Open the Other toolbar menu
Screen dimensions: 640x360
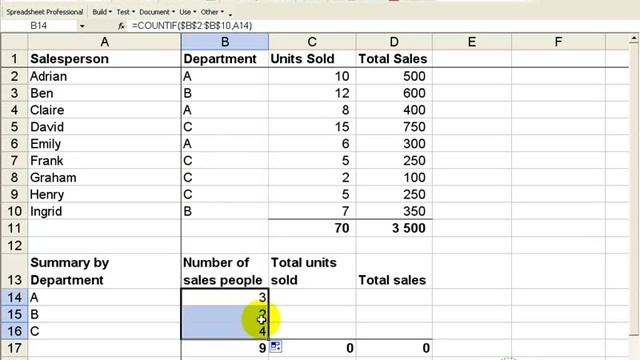(212, 12)
